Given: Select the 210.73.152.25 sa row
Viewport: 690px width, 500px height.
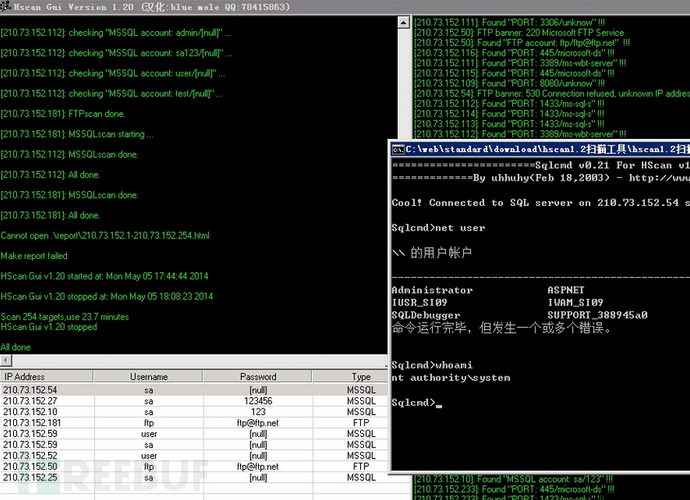Looking at the screenshot, I should (x=194, y=478).
